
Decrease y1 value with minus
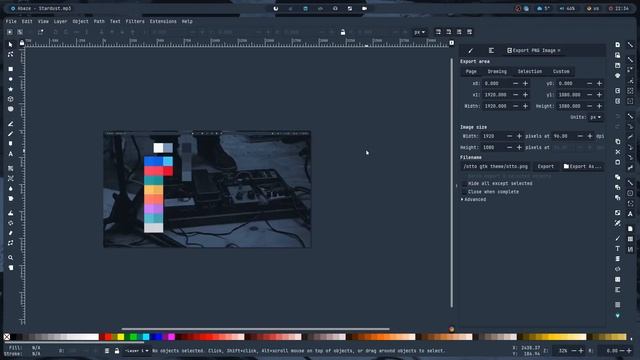coord(589,95)
